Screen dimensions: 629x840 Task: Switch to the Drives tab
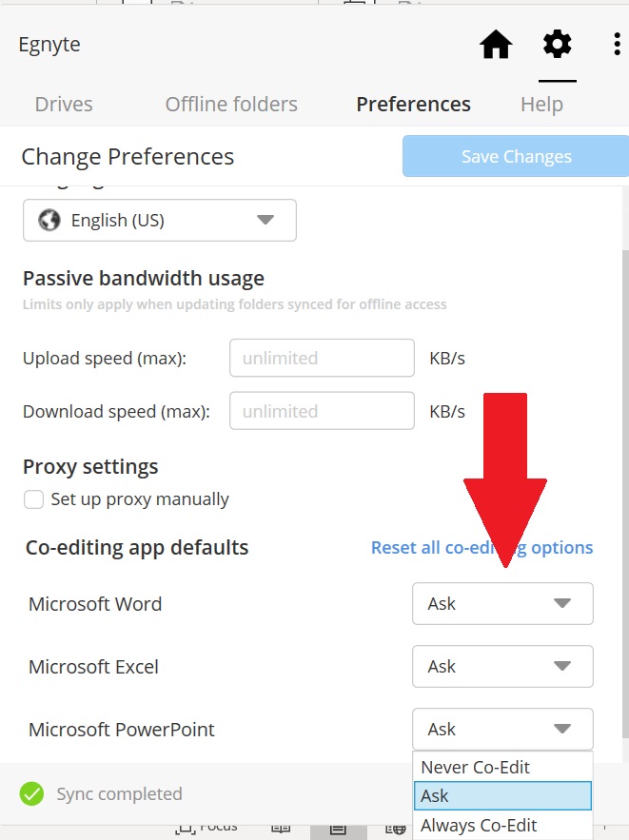62,105
